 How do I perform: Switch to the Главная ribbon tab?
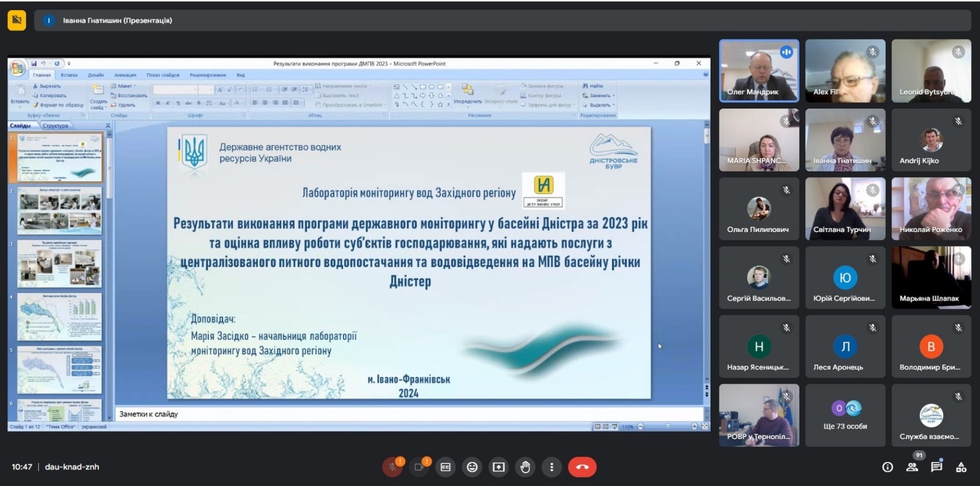pos(42,75)
